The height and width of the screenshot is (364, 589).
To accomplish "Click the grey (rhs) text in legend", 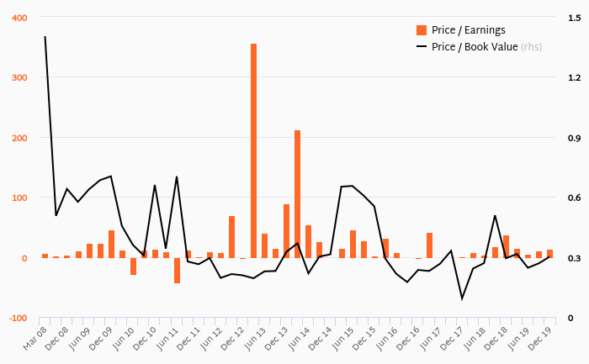I will pyautogui.click(x=531, y=47).
